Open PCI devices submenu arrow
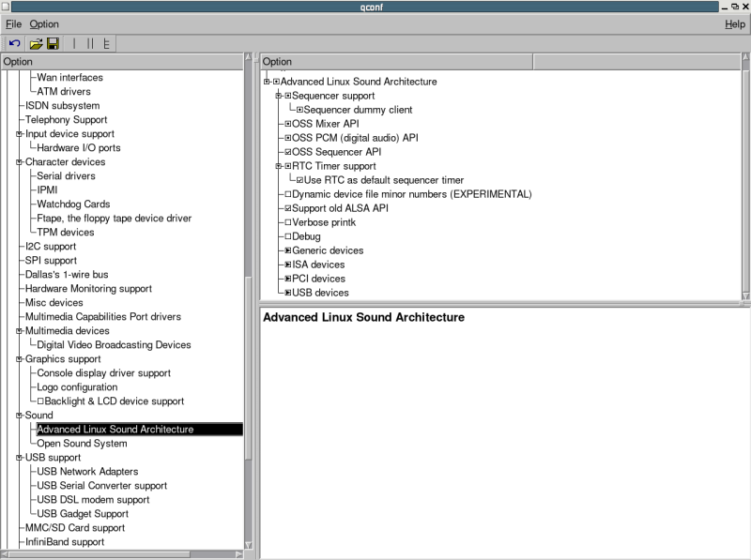This screenshot has height=560, width=751. click(x=288, y=279)
